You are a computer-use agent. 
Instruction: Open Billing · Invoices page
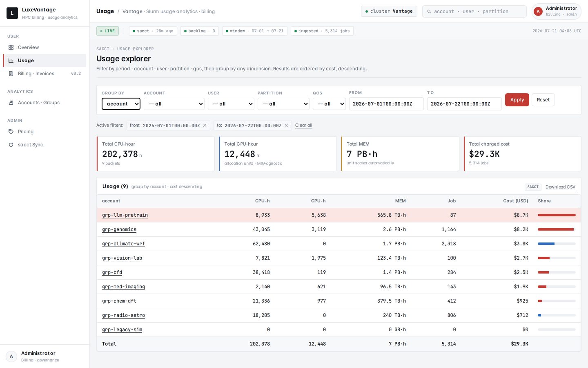pos(45,74)
